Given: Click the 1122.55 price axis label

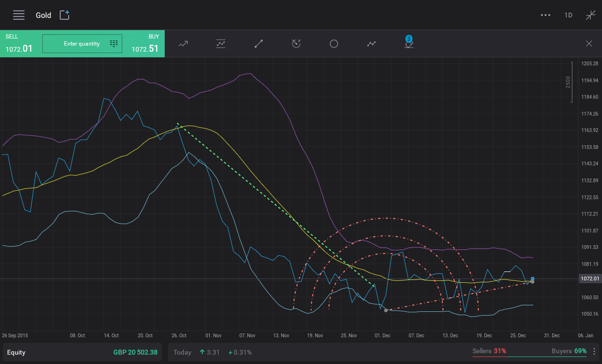Looking at the screenshot, I should (590, 197).
